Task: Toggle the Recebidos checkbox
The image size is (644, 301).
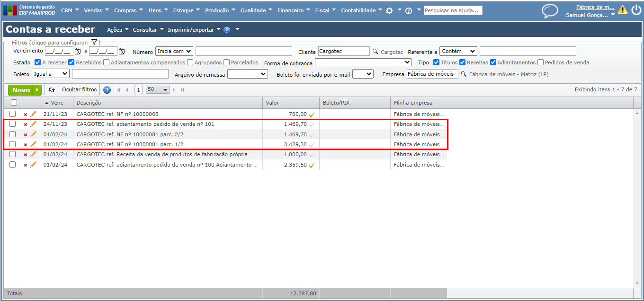Action: click(72, 62)
